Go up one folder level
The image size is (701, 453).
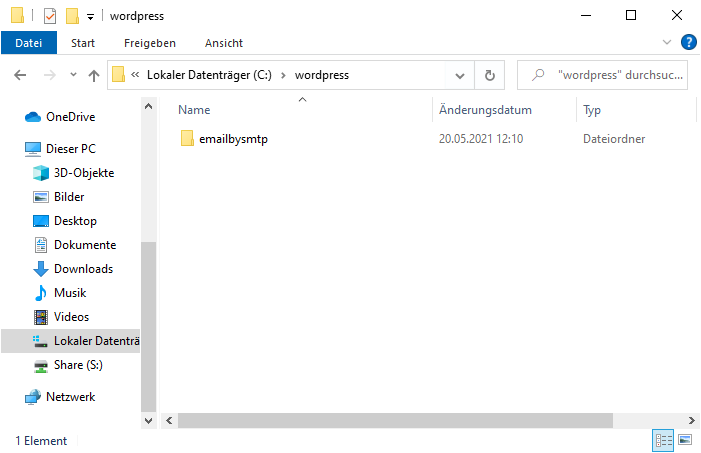tap(93, 76)
